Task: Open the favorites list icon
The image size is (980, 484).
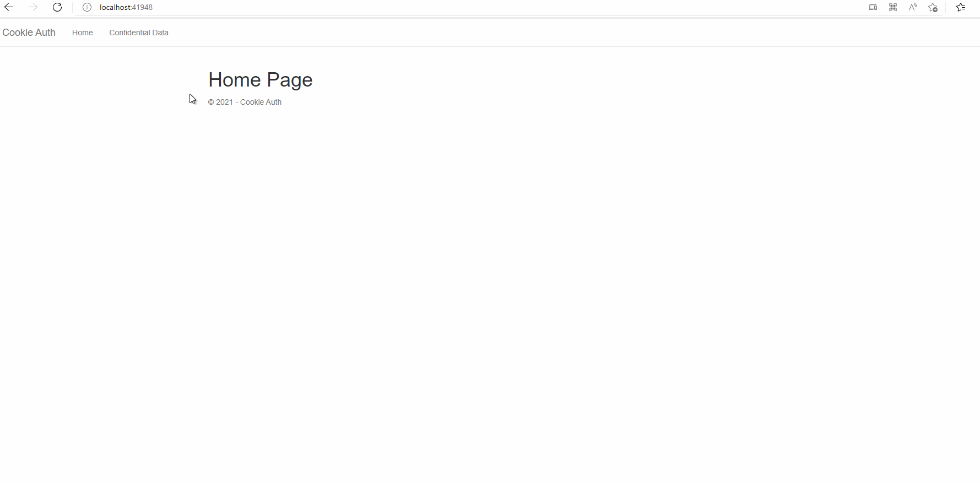Action: coord(961,7)
